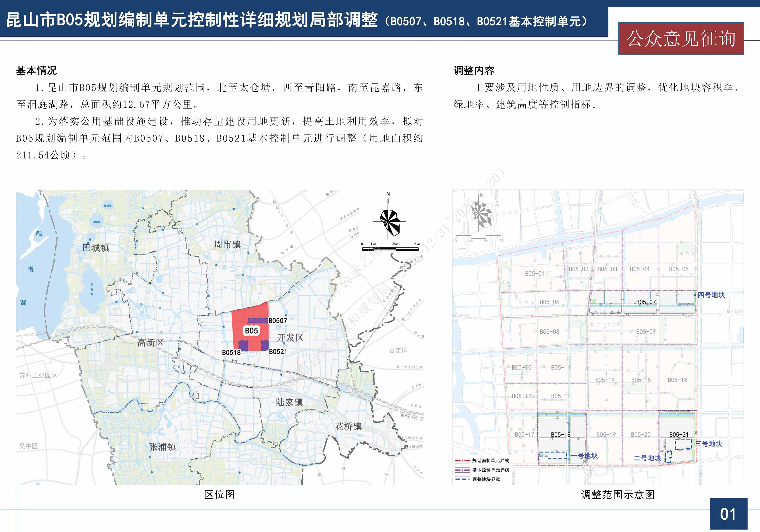Click the page number 01 box

pos(728,514)
